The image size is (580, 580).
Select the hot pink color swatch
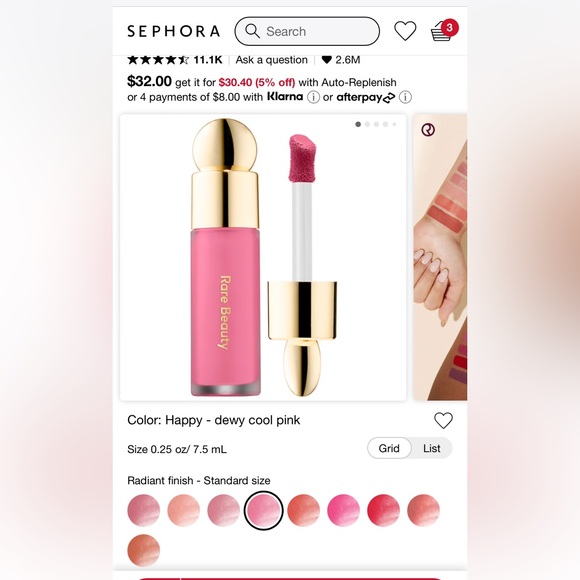[x=343, y=510]
